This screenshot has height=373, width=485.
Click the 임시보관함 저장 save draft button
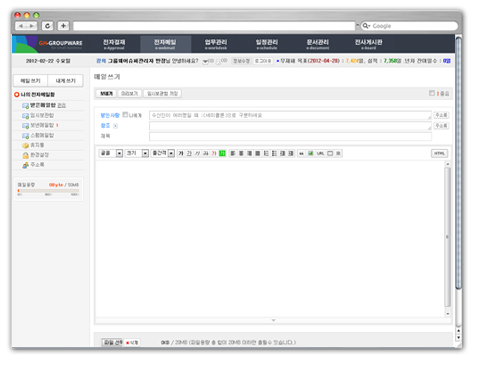[163, 94]
